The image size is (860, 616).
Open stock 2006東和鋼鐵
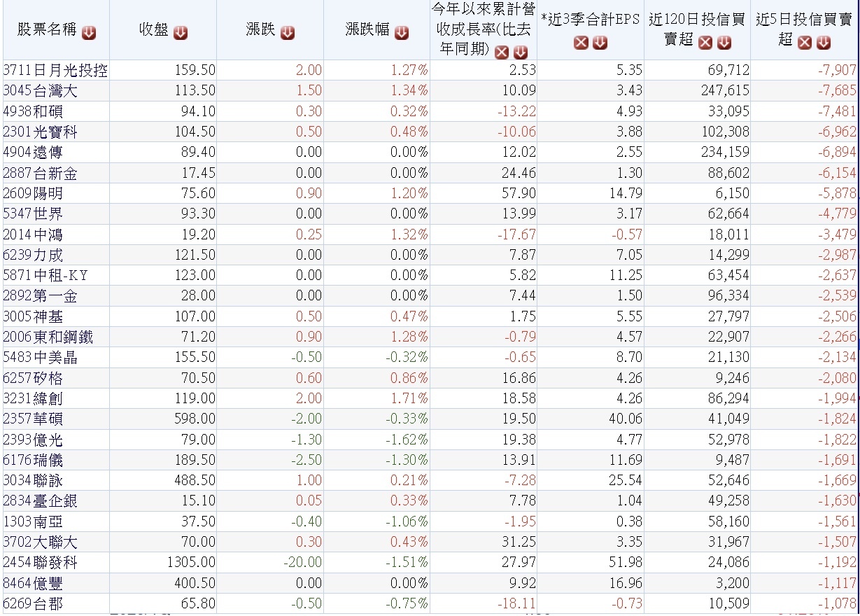[x=48, y=337]
